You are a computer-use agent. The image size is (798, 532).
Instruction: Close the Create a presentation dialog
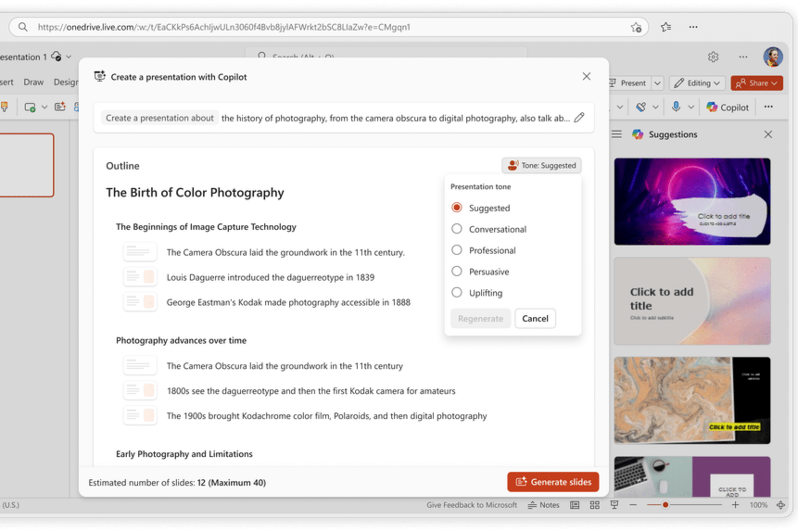point(586,76)
